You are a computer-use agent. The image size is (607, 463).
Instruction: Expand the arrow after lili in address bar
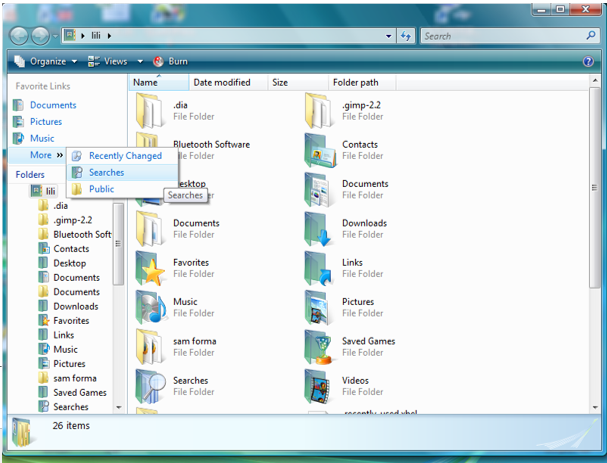[x=110, y=36]
